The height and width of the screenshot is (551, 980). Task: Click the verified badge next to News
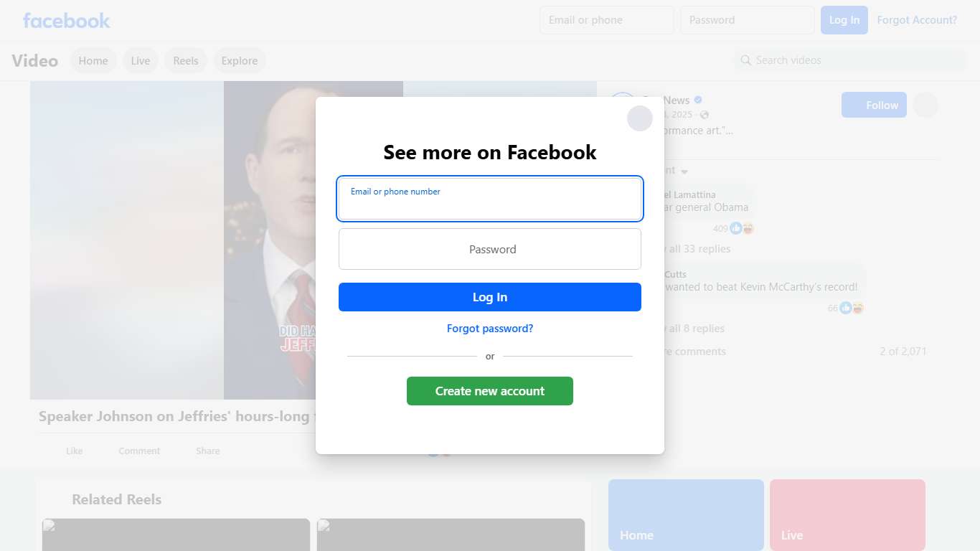(698, 100)
